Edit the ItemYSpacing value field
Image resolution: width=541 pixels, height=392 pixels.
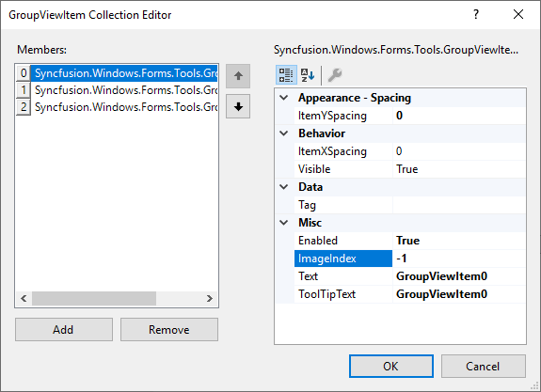coord(459,116)
